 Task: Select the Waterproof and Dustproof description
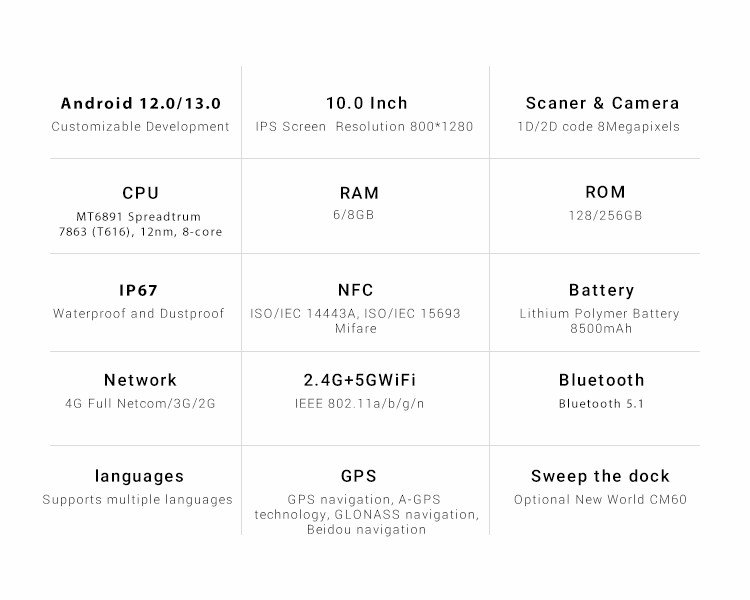[139, 314]
